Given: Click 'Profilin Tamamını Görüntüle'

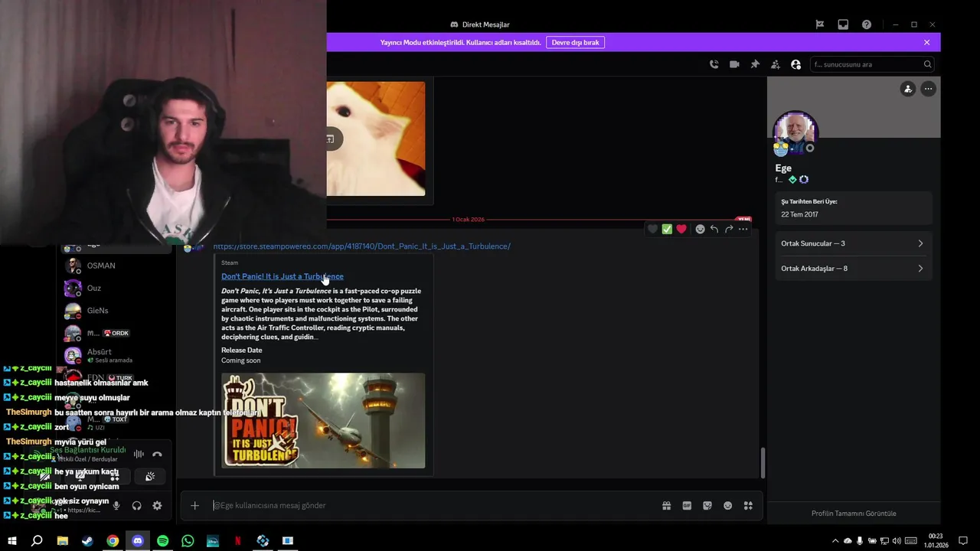Looking at the screenshot, I should click(854, 514).
